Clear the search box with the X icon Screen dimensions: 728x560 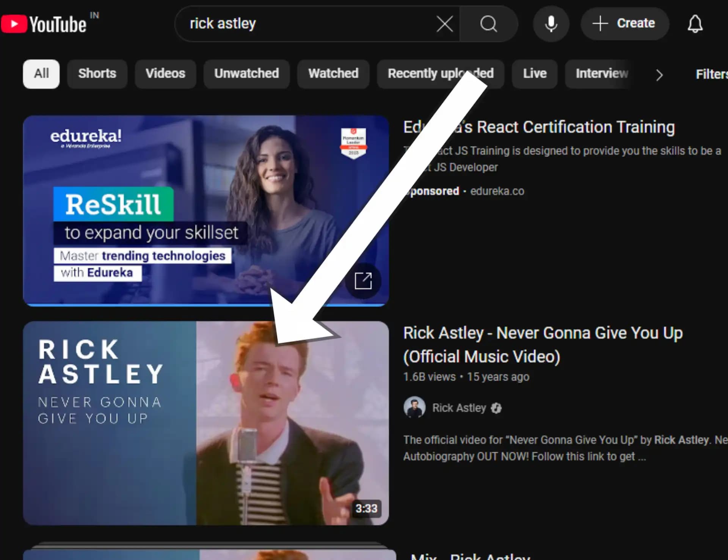(444, 24)
